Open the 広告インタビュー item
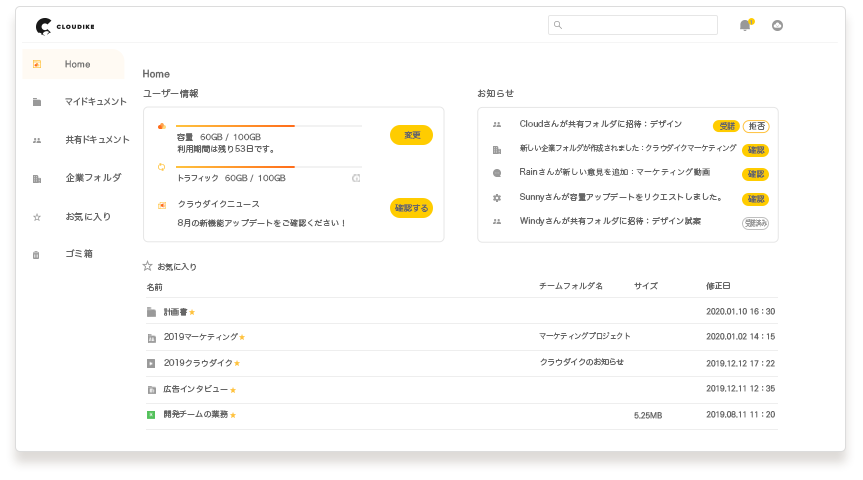Image resolution: width=863 pixels, height=480 pixels. 196,389
